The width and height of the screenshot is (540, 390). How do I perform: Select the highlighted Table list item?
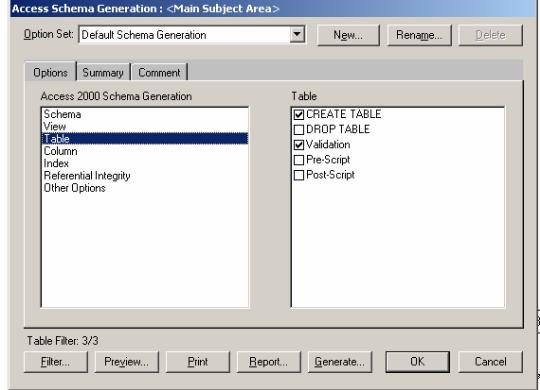tap(145, 138)
